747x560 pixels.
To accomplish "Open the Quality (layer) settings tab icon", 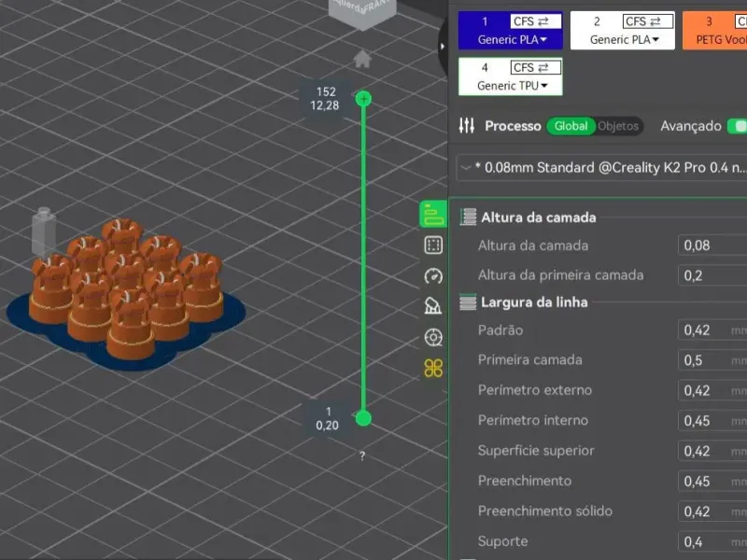I will click(432, 215).
